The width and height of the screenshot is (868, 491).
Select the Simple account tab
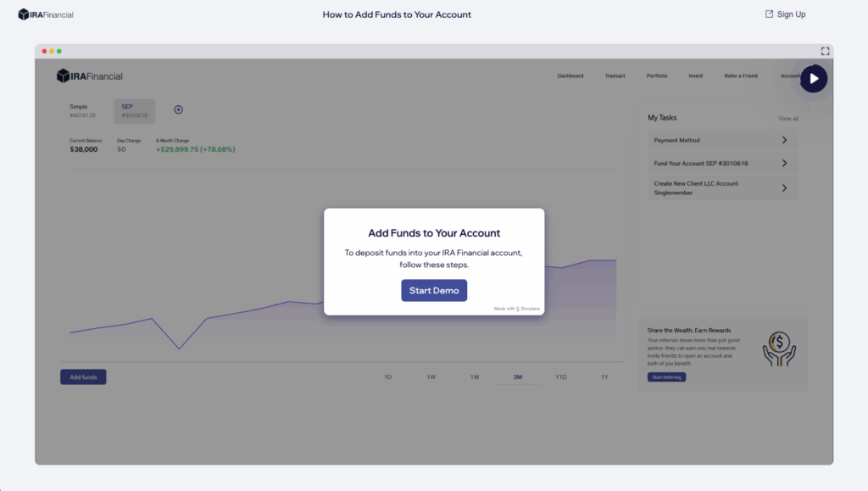pyautogui.click(x=83, y=111)
